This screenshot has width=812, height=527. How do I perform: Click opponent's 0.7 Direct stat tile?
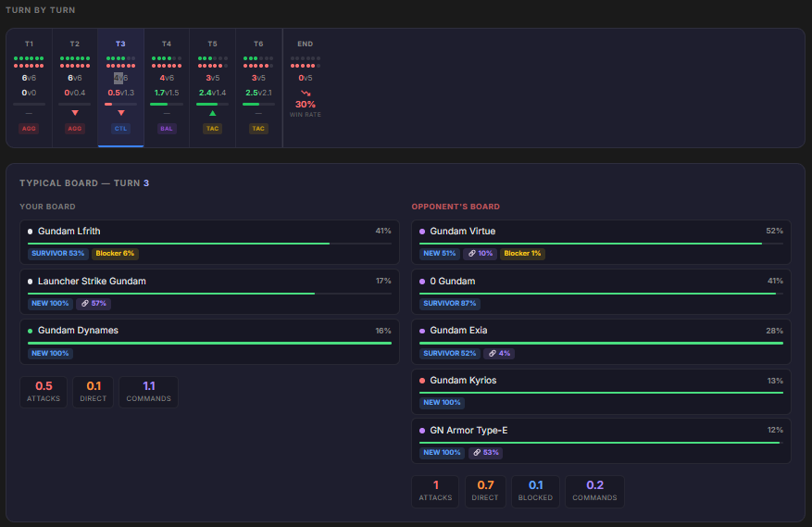(x=485, y=491)
